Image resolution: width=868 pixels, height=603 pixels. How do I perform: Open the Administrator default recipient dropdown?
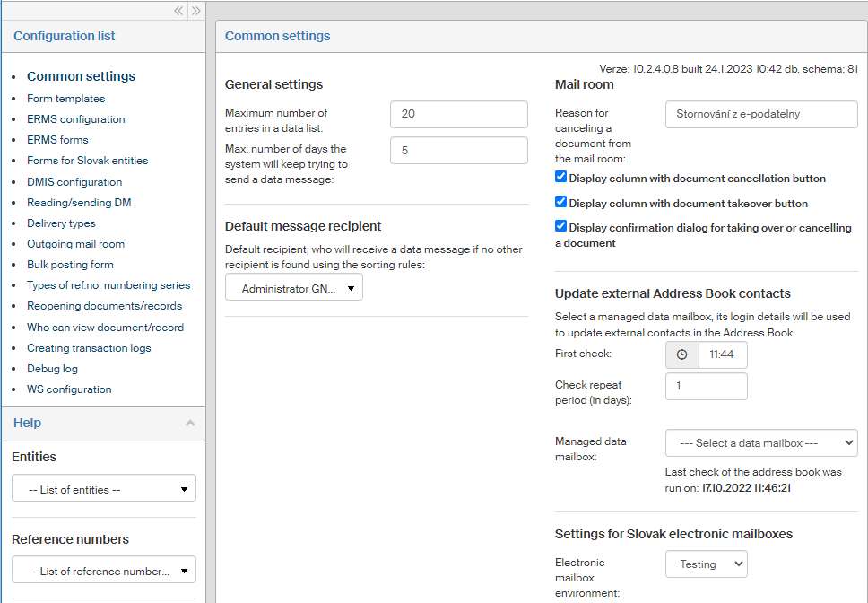pos(294,288)
